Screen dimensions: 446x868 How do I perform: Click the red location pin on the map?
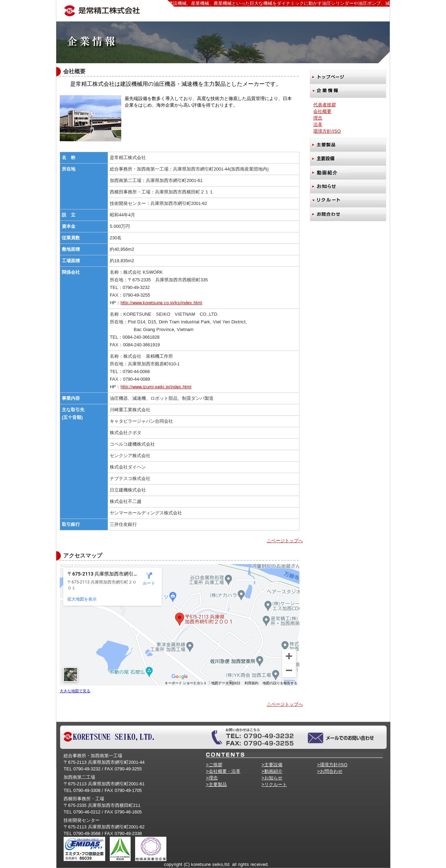[179, 619]
